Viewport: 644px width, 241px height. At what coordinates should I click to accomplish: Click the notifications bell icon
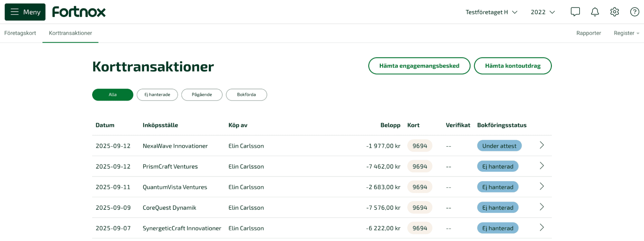pos(595,12)
